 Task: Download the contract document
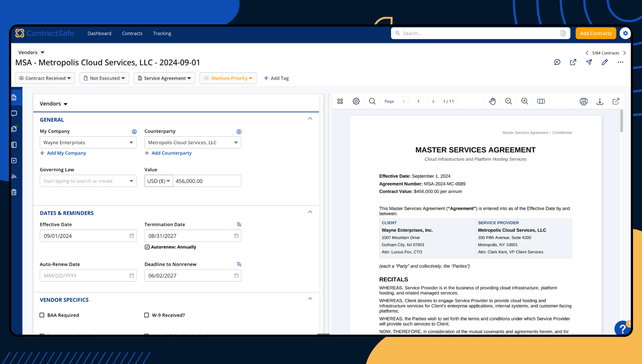click(600, 101)
